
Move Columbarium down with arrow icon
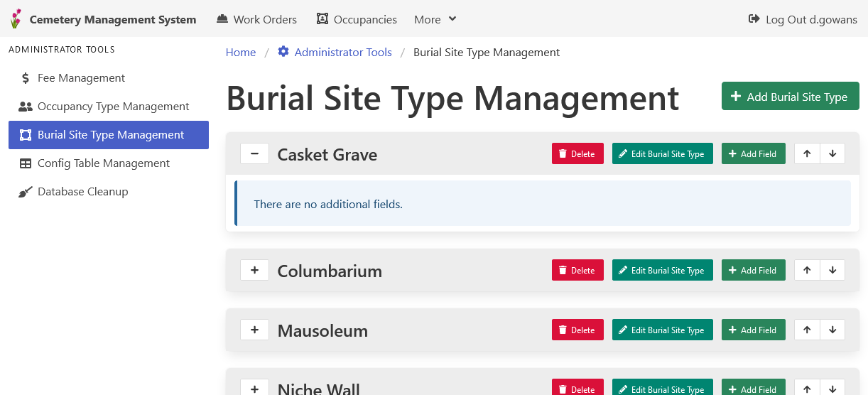click(832, 270)
